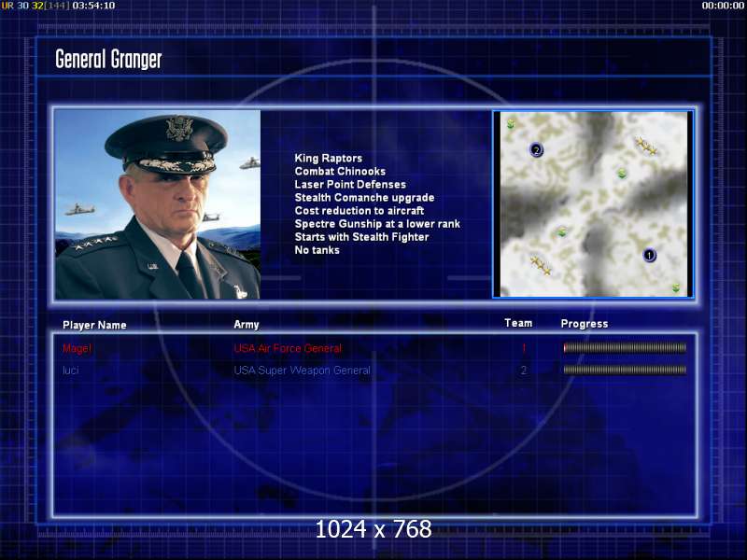747x560 pixels.
Task: Click the 'Team' column header
Action: pyautogui.click(x=518, y=323)
